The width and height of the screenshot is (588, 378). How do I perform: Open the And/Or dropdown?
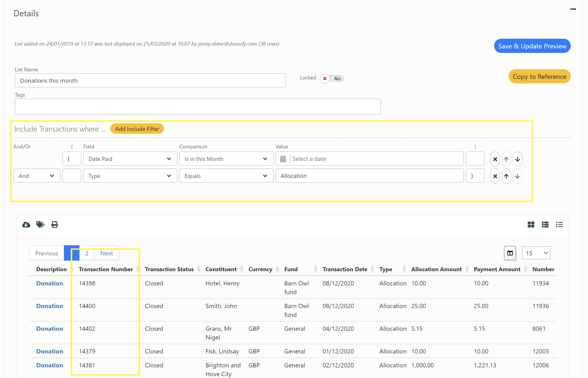click(37, 176)
